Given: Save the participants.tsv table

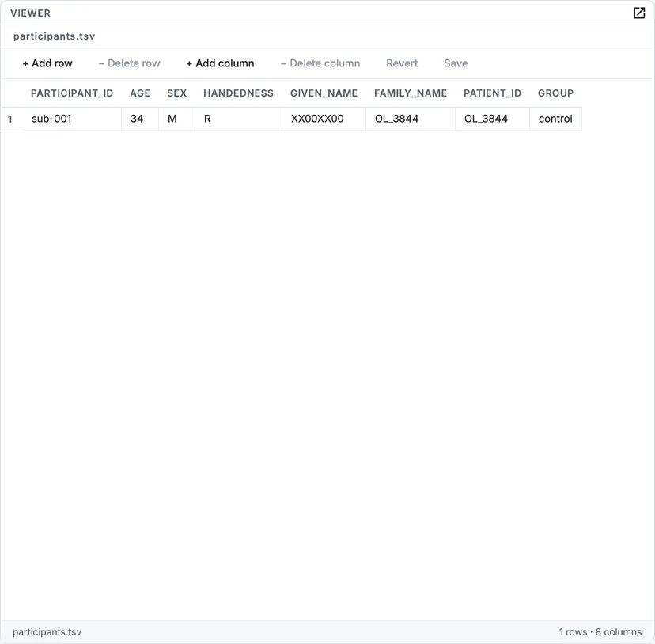Looking at the screenshot, I should point(456,63).
